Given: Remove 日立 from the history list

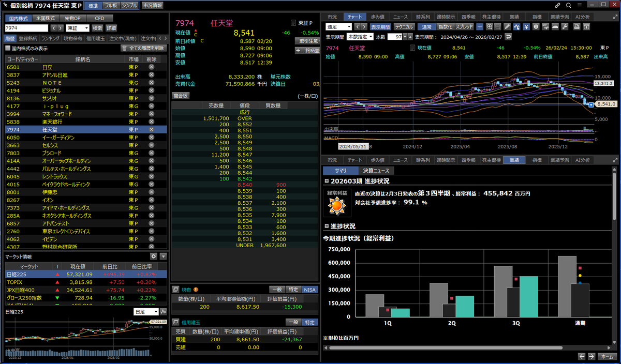Looking at the screenshot, I should [x=152, y=67].
